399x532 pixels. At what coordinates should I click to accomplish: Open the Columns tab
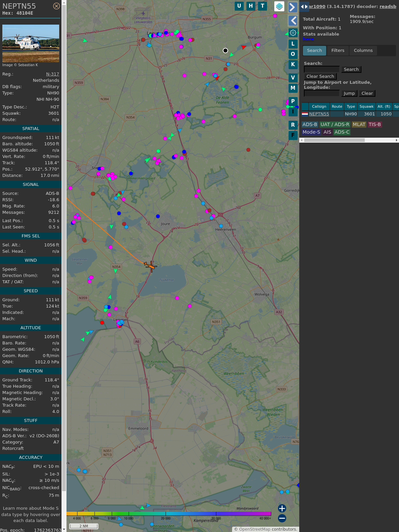[x=363, y=51]
